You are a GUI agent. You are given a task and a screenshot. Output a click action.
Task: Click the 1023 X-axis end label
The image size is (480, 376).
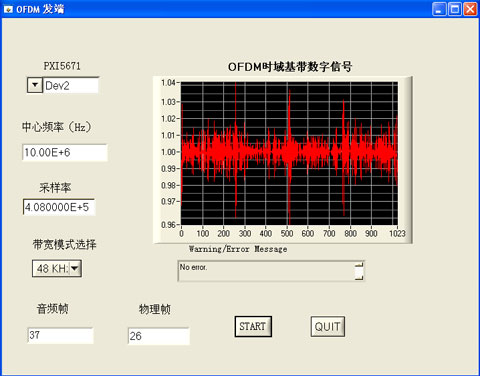(397, 233)
